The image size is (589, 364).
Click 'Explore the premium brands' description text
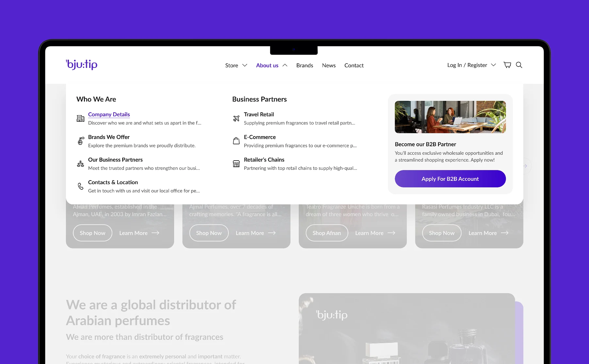[x=142, y=145]
